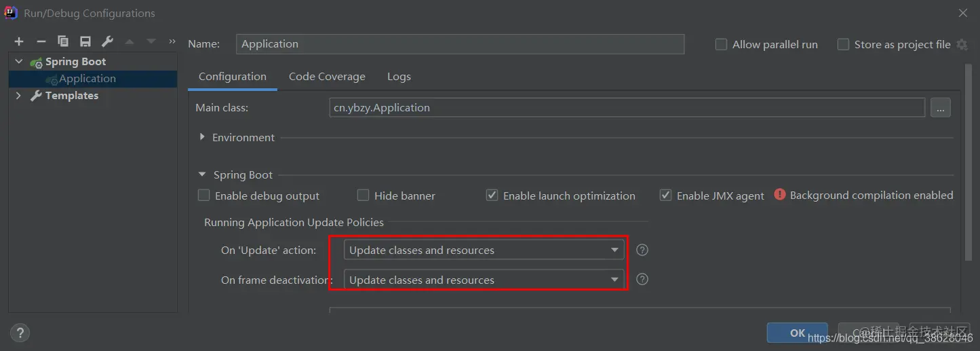Show more toolbar actions chevron
This screenshot has height=351, width=980.
[172, 41]
